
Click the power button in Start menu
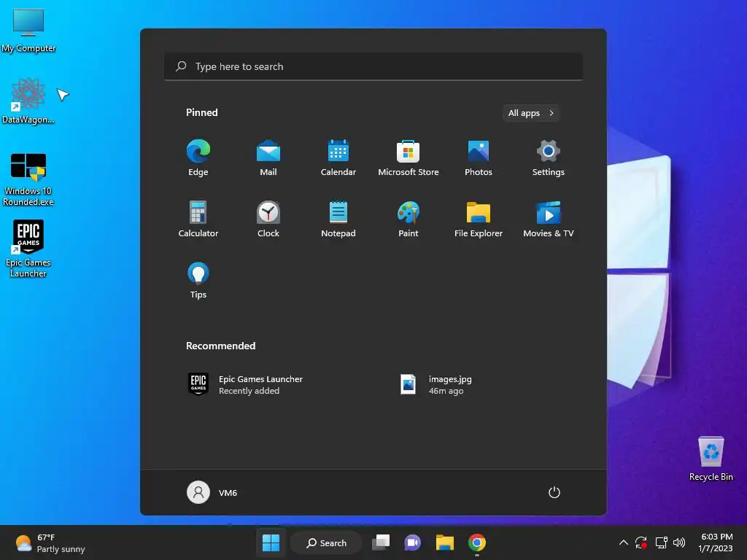pos(554,492)
